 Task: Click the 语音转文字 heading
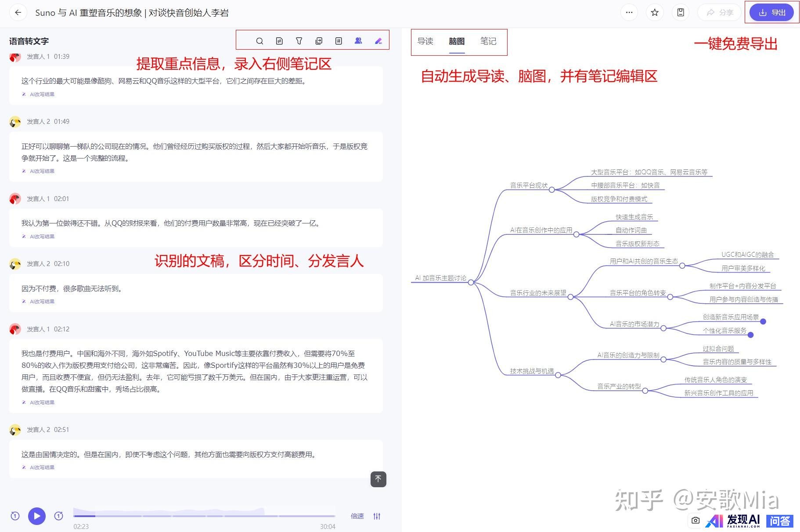click(x=29, y=41)
